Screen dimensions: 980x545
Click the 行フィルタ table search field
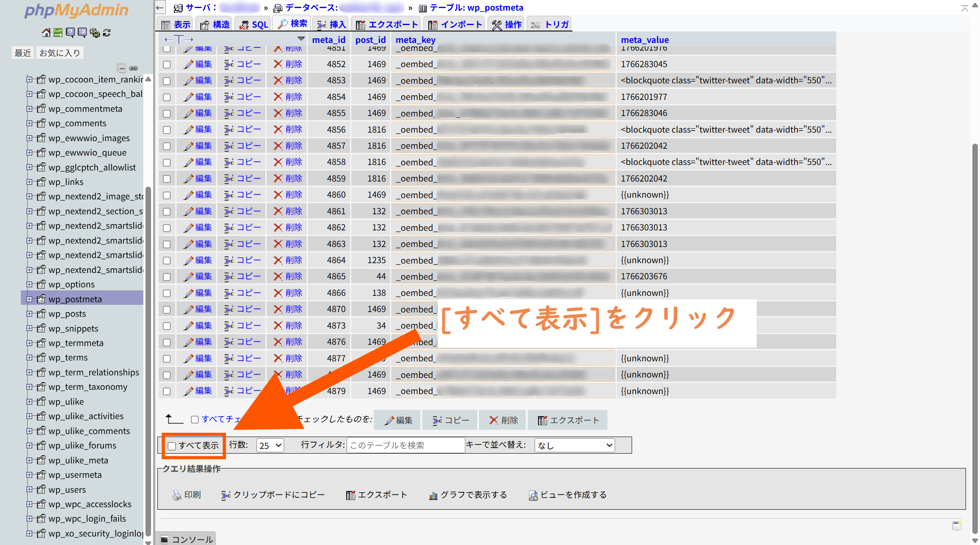click(x=405, y=446)
